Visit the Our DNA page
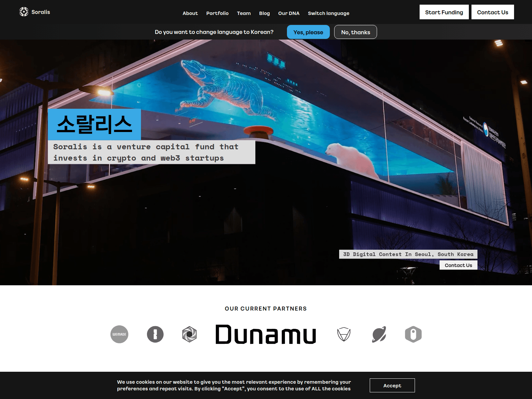 (289, 13)
